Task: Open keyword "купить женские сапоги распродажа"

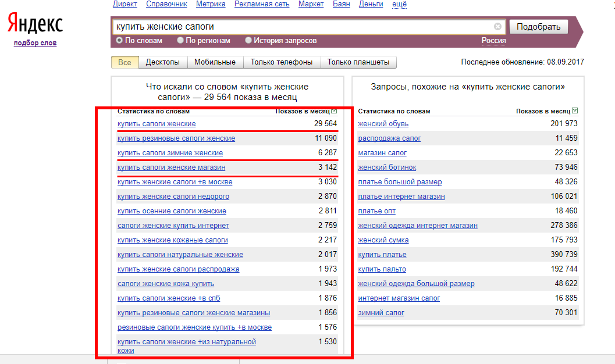Action: [x=179, y=269]
